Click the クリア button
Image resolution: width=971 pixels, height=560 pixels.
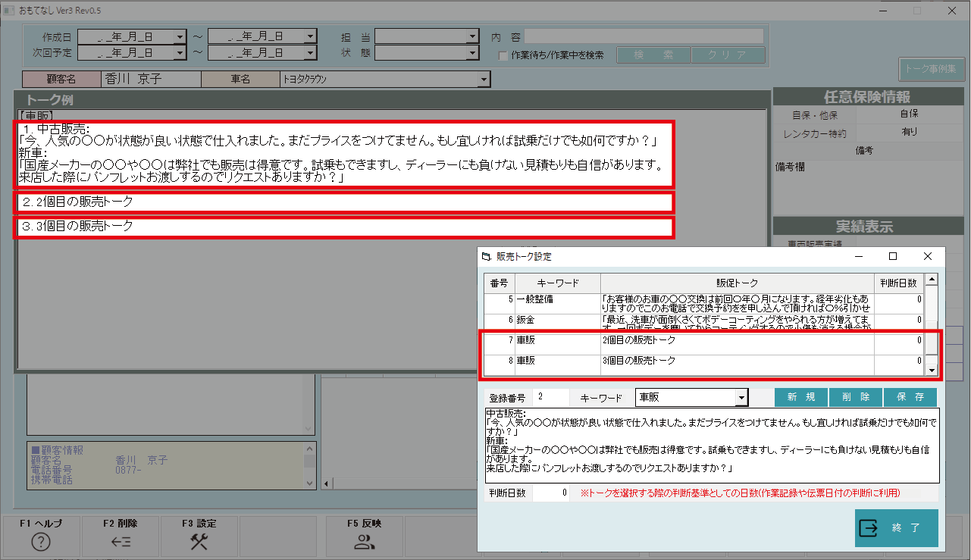(x=728, y=55)
